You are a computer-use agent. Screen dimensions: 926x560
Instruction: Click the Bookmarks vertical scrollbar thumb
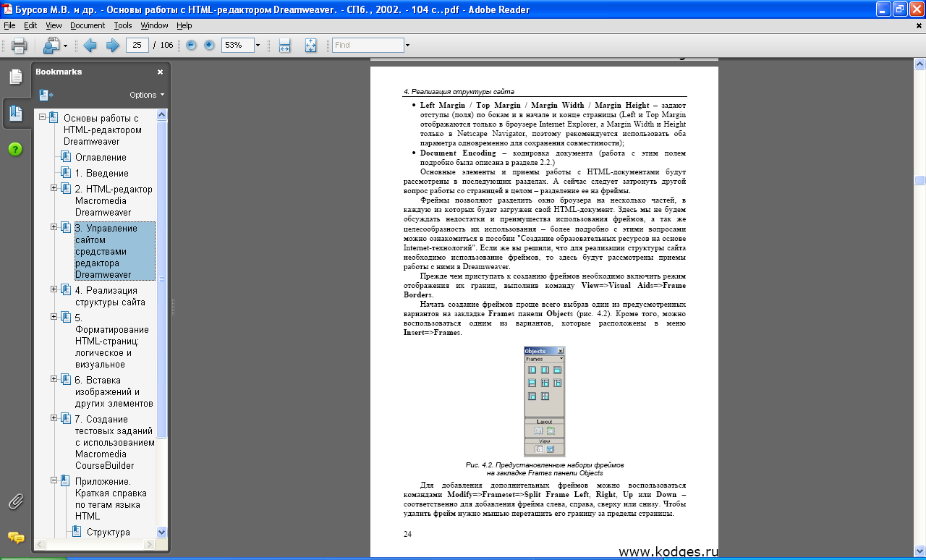(162, 279)
